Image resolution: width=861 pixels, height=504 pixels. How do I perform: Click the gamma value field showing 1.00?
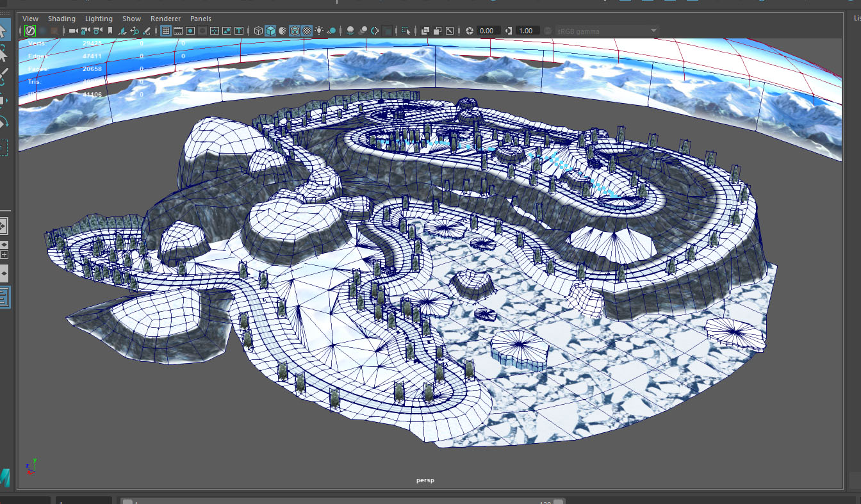526,31
